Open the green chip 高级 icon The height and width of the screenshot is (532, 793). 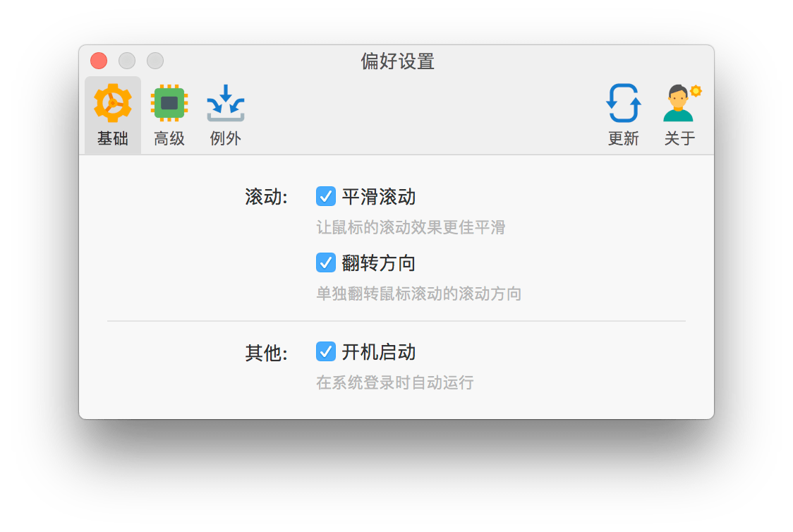169,103
